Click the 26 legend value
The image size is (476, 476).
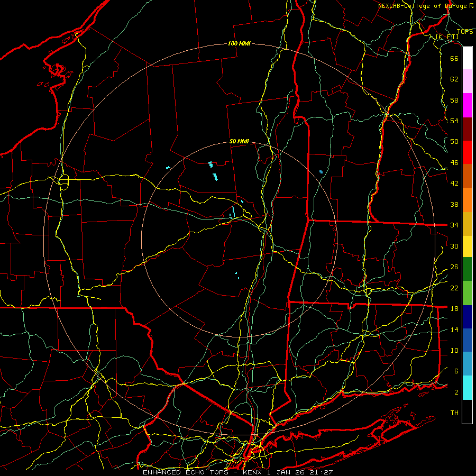pyautogui.click(x=454, y=267)
